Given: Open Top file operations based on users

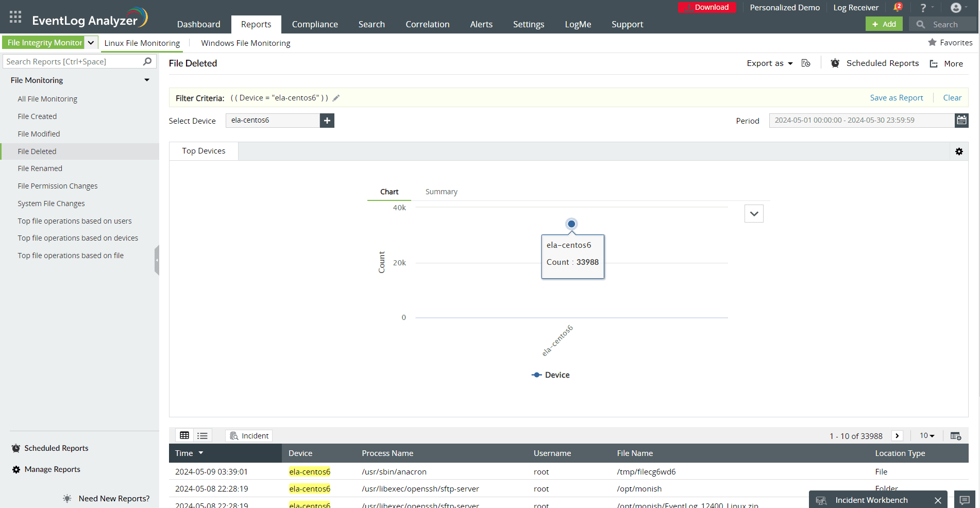Looking at the screenshot, I should (x=74, y=221).
